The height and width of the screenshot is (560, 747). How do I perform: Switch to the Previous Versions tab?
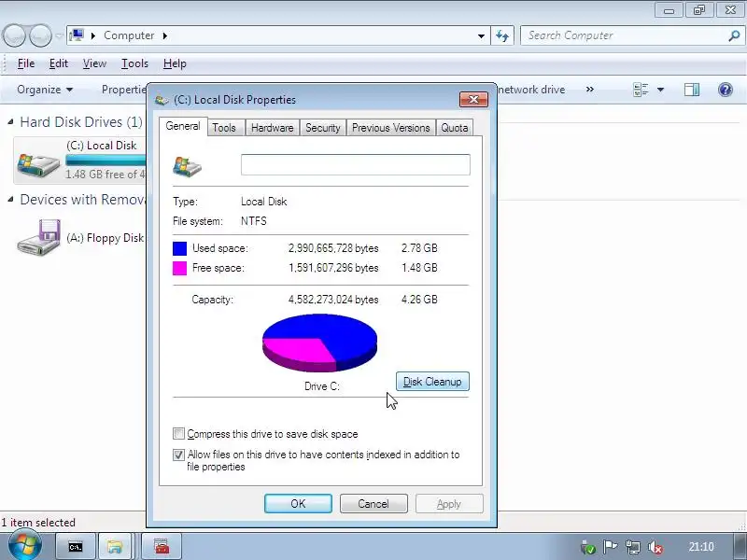click(x=390, y=128)
